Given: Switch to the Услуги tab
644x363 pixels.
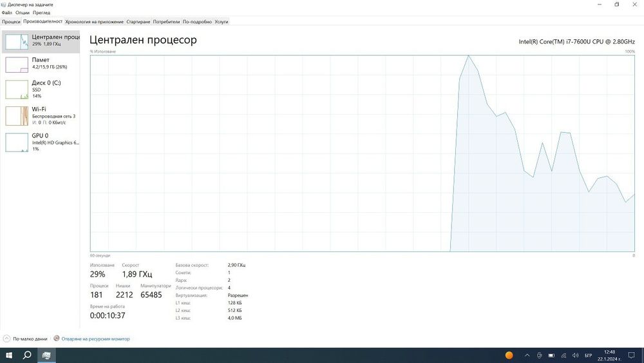Looking at the screenshot, I should [222, 22].
